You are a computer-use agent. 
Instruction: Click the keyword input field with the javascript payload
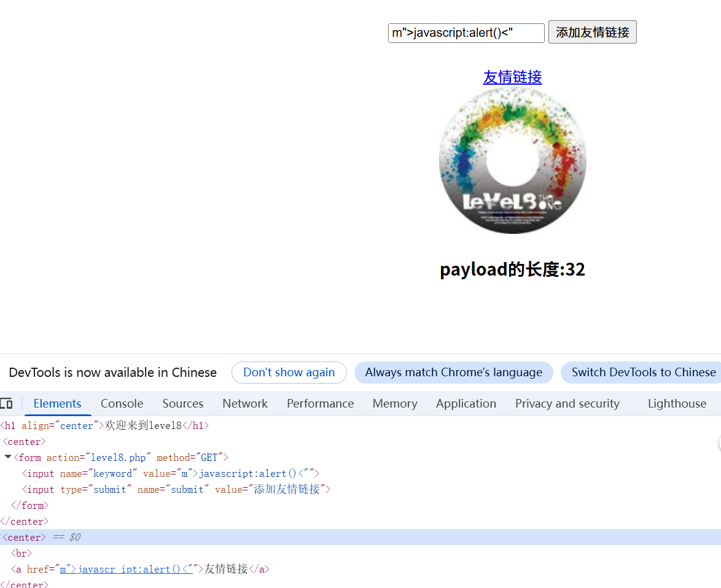pos(466,33)
